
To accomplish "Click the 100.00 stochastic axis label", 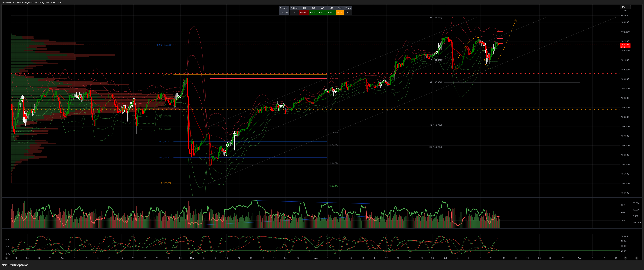I will pyautogui.click(x=624, y=236).
